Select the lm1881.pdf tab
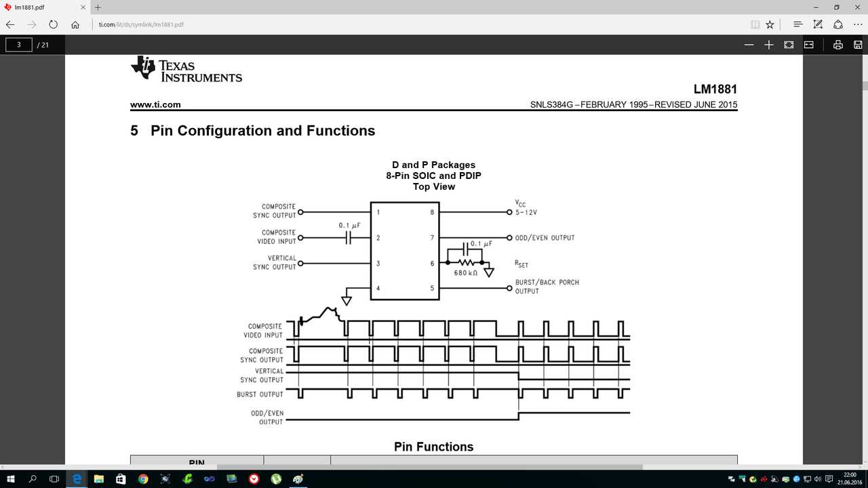Image resolution: width=868 pixels, height=488 pixels. click(45, 7)
